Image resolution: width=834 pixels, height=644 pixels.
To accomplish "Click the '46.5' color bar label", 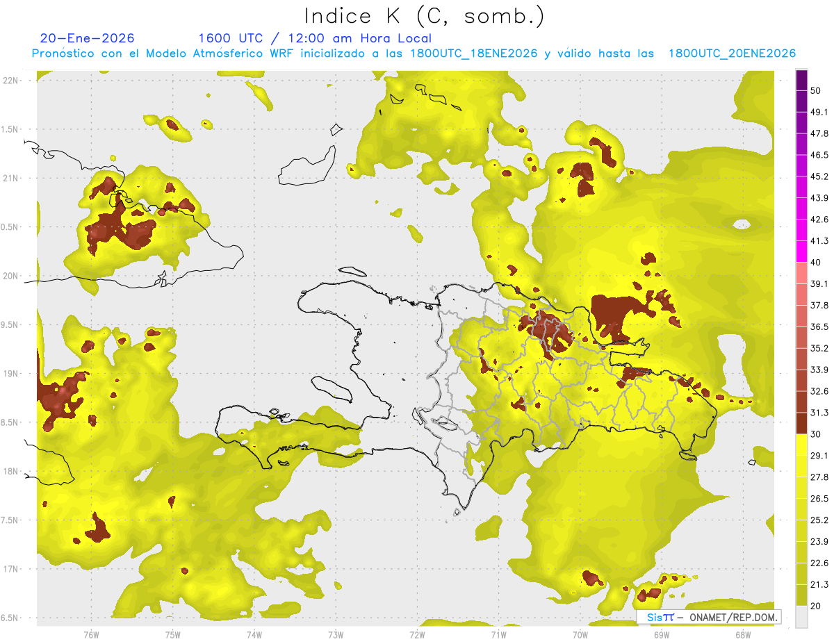I will pyautogui.click(x=819, y=155).
